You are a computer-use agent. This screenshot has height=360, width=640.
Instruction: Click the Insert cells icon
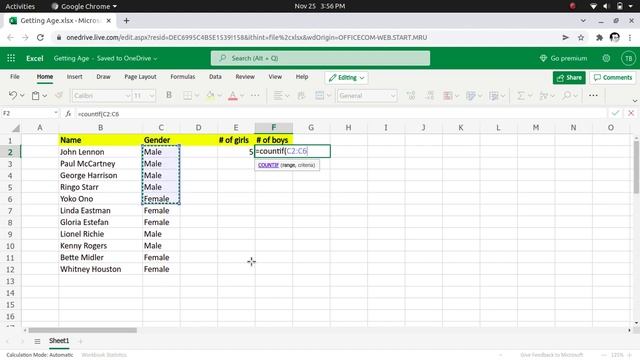(x=493, y=96)
